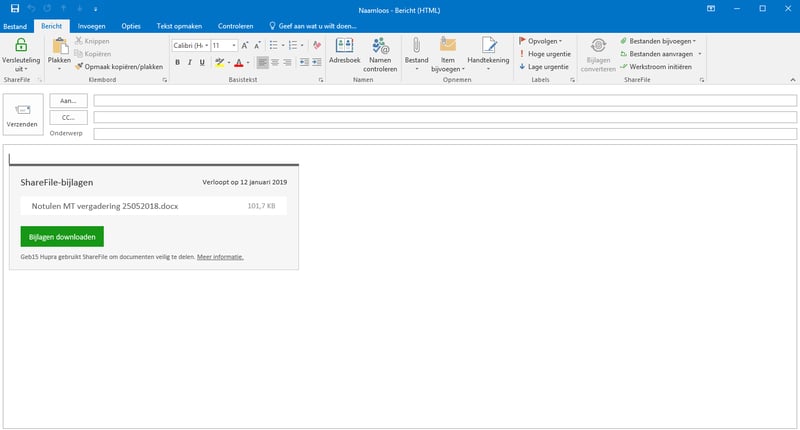Click into the Onderwerp subject field
This screenshot has width=800, height=430.
(445, 134)
